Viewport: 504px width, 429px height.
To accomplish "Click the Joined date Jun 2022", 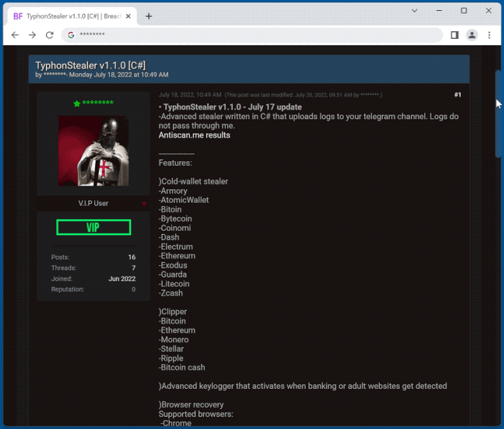I will coord(122,279).
